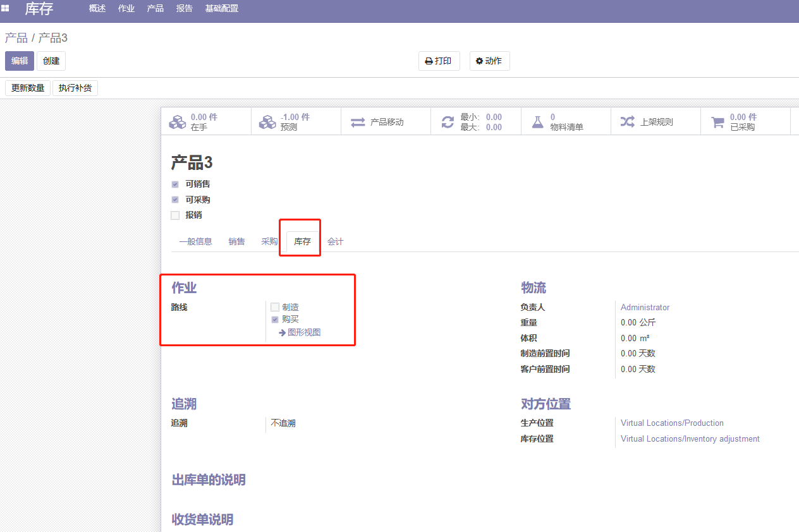The width and height of the screenshot is (799, 532).
Task: Open product moves via arrows icon
Action: (x=358, y=122)
